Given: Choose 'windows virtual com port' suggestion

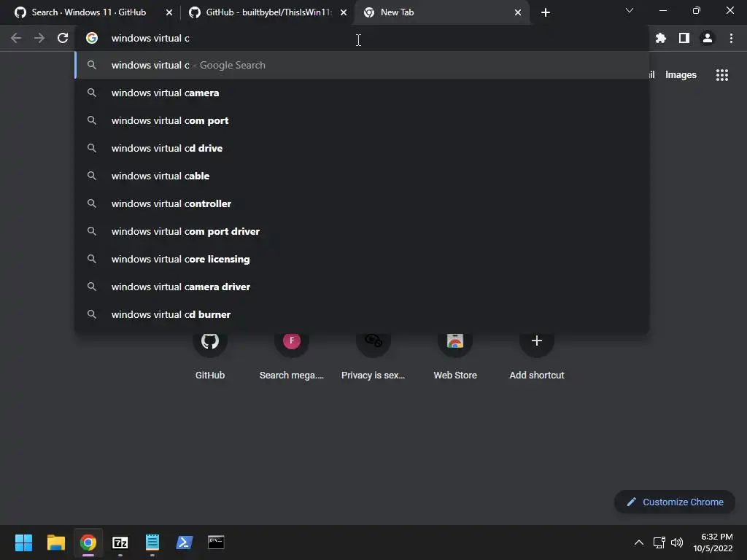Looking at the screenshot, I should [362, 120].
